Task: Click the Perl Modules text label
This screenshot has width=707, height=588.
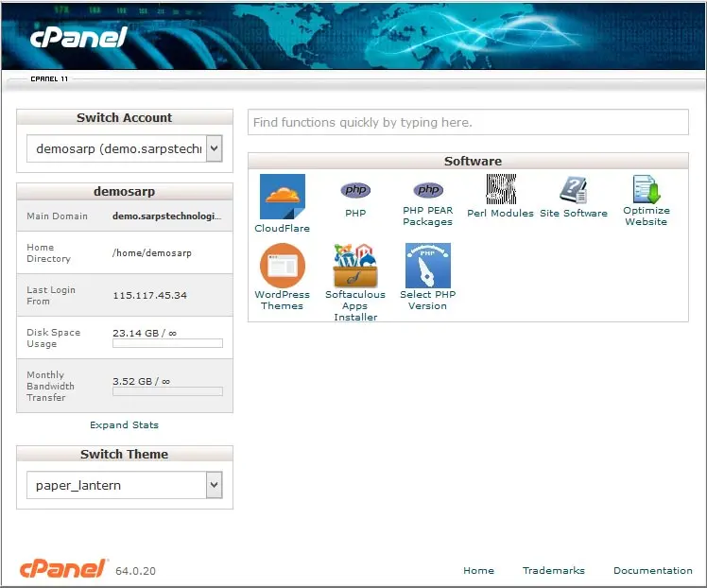Action: pyautogui.click(x=500, y=213)
